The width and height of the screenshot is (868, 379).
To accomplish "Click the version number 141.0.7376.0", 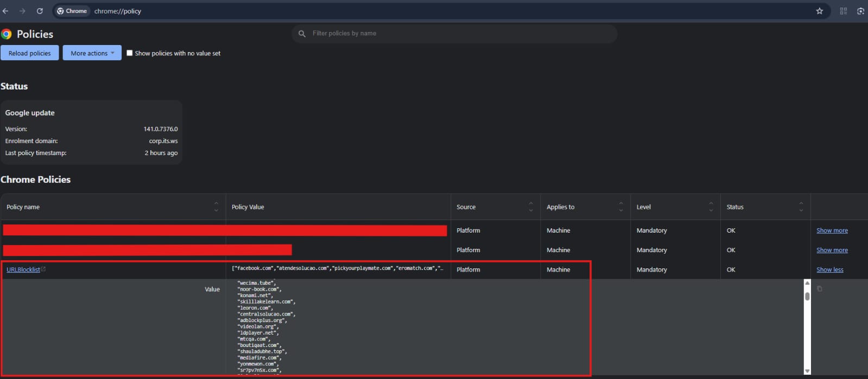I will [x=161, y=129].
